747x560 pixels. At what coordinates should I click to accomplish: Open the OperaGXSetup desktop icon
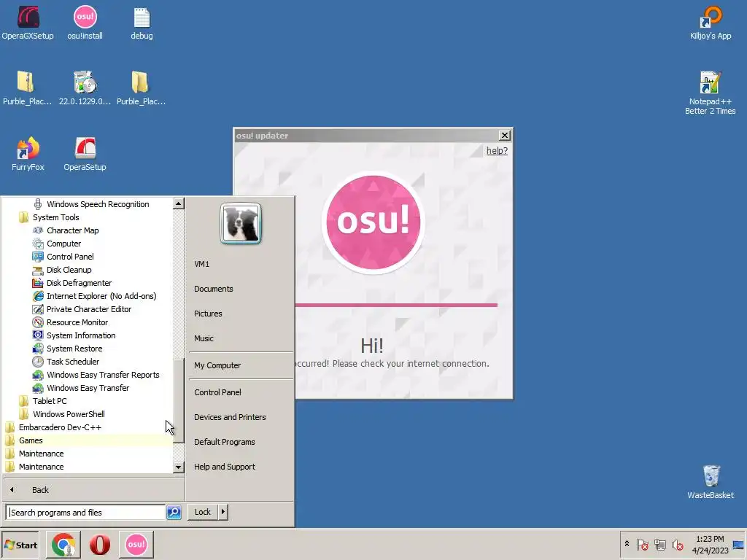[x=28, y=23]
